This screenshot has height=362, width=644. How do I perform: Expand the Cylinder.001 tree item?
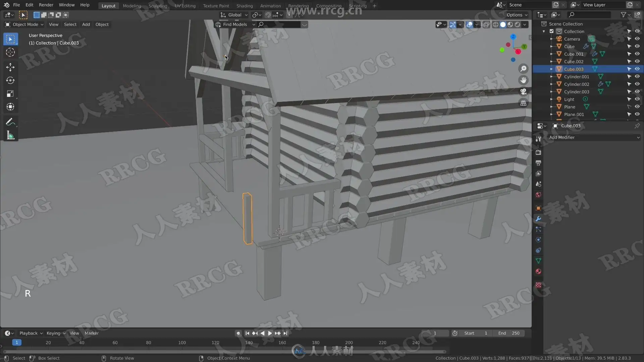click(551, 77)
